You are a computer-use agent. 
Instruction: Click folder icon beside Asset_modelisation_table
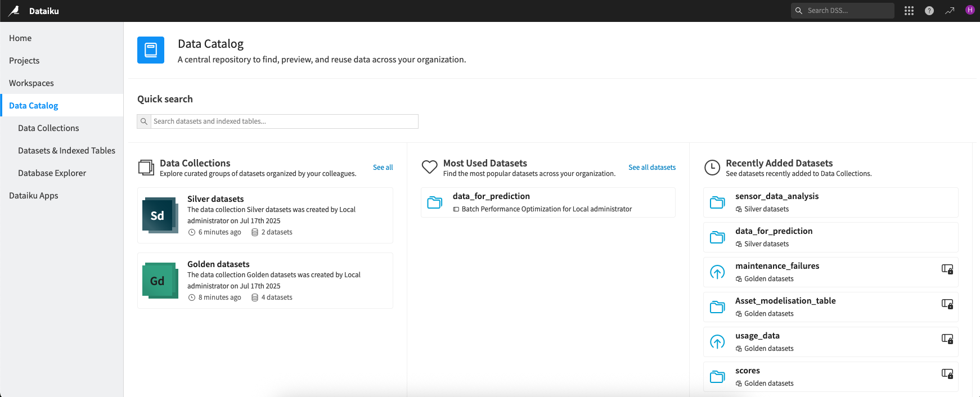pos(717,307)
